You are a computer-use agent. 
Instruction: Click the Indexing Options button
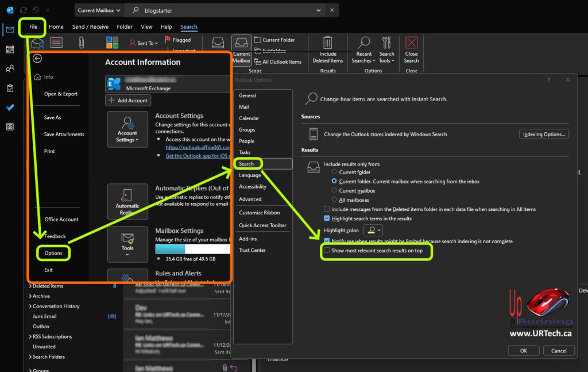[x=544, y=134]
